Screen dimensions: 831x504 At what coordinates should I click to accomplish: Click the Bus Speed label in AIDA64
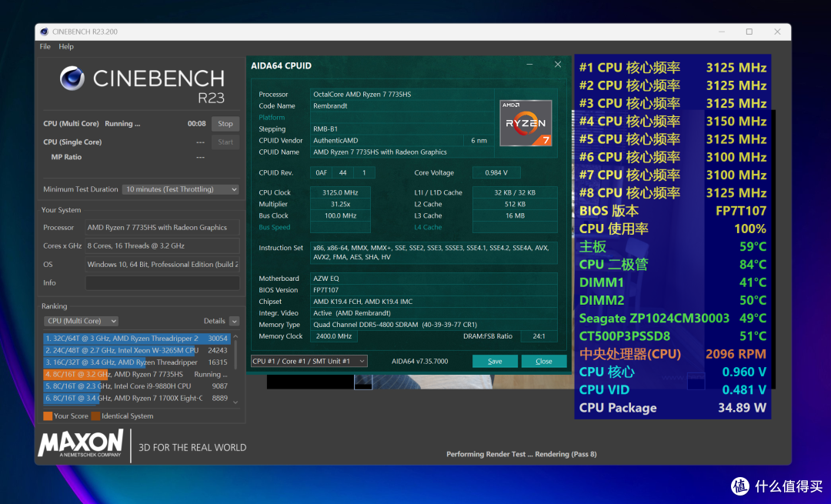point(275,227)
